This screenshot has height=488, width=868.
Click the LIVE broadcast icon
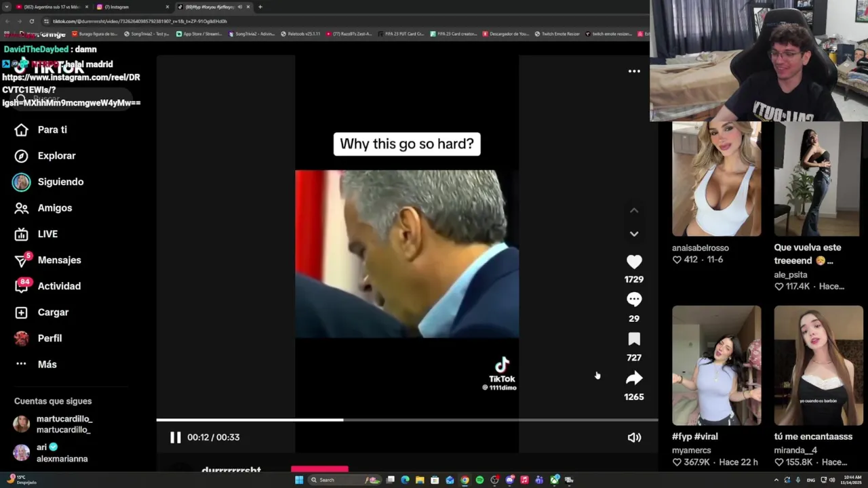tap(22, 234)
